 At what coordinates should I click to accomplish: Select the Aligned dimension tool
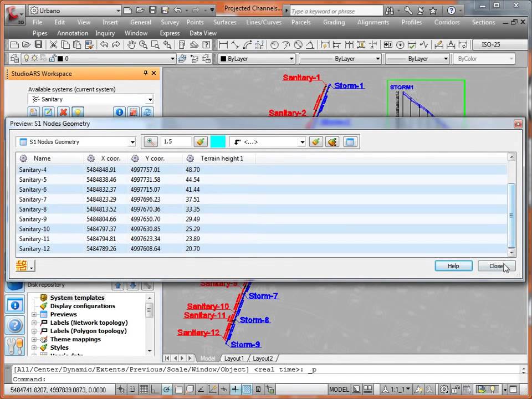[x=235, y=44]
